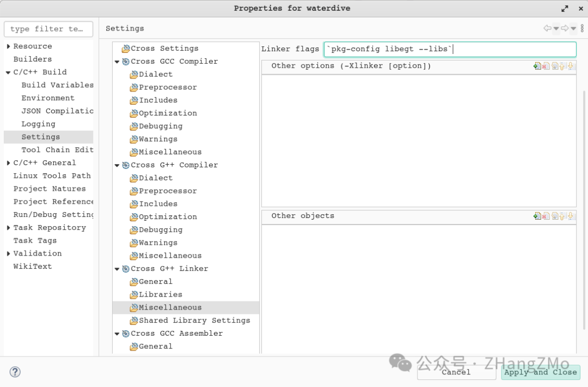
Task: Open the back history dropdown arrow
Action: point(556,28)
